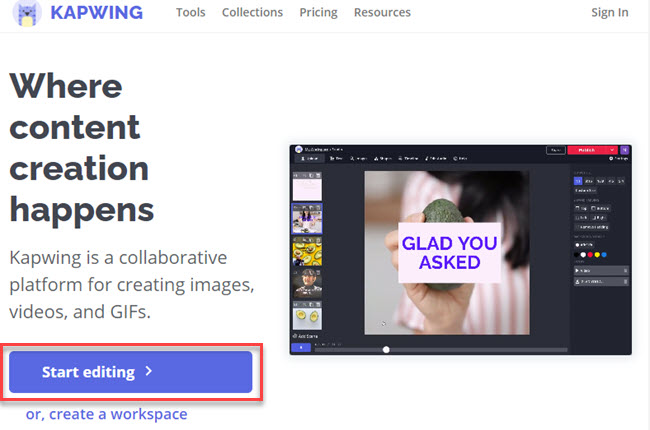Follow the "or, create a workspace" link
The height and width of the screenshot is (430, 650).
(106, 414)
